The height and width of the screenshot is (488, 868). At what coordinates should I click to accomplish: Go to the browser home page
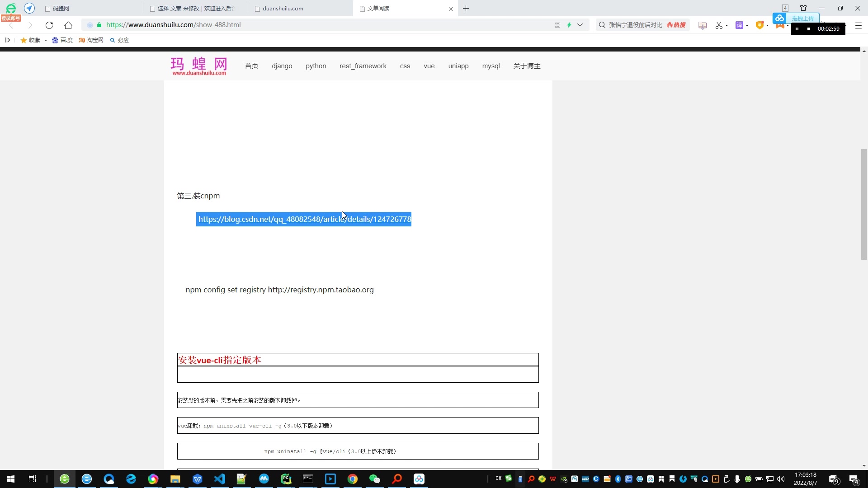(68, 25)
